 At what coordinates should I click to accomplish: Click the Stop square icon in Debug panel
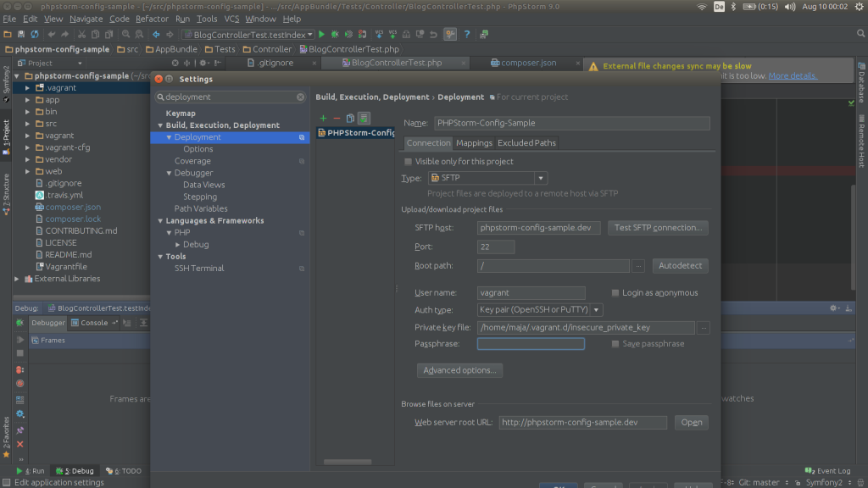(20, 353)
